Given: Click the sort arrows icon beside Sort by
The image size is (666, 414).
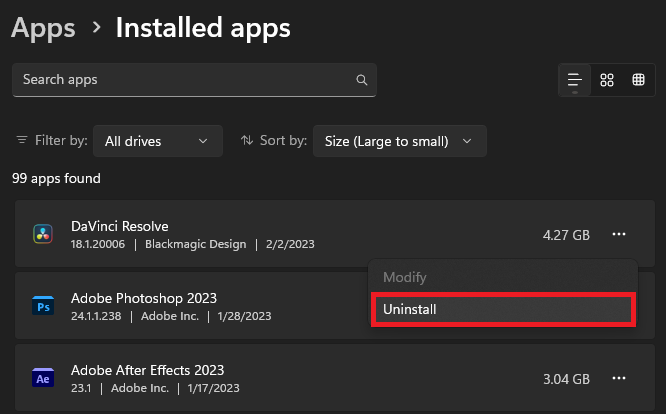Looking at the screenshot, I should [247, 141].
